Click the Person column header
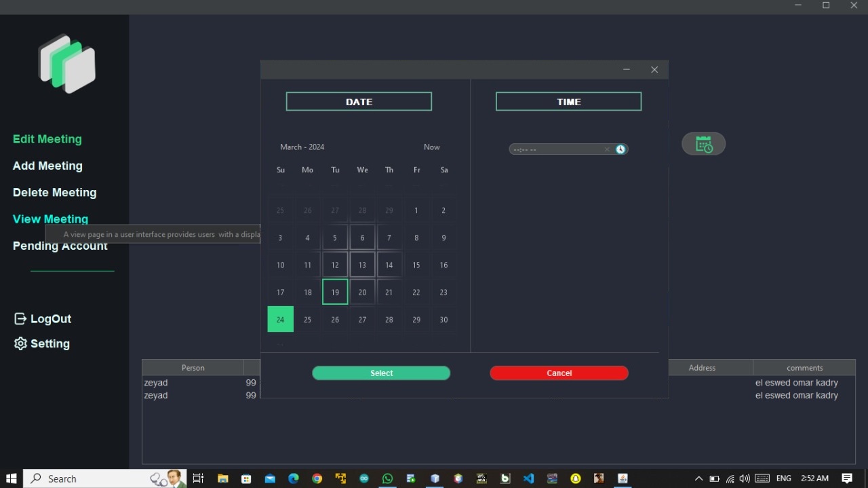 (x=193, y=368)
